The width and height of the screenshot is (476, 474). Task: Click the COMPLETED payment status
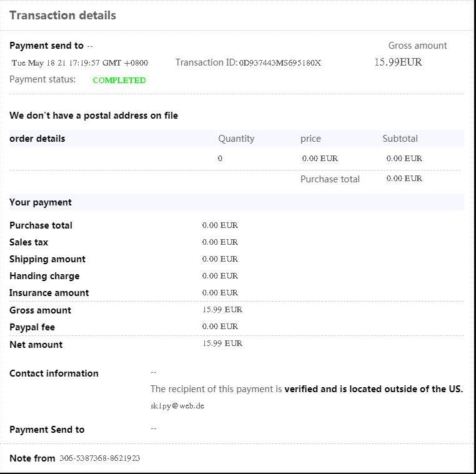119,80
